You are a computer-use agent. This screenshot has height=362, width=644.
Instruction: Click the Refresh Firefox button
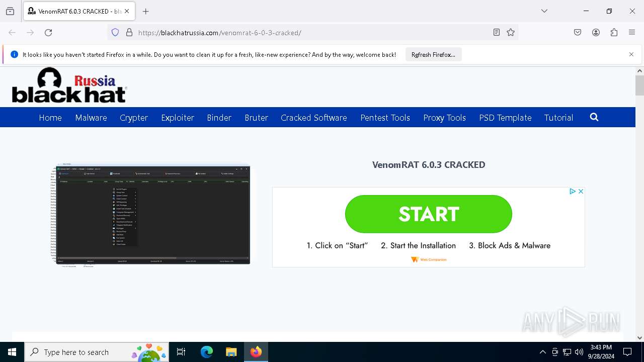coord(433,55)
